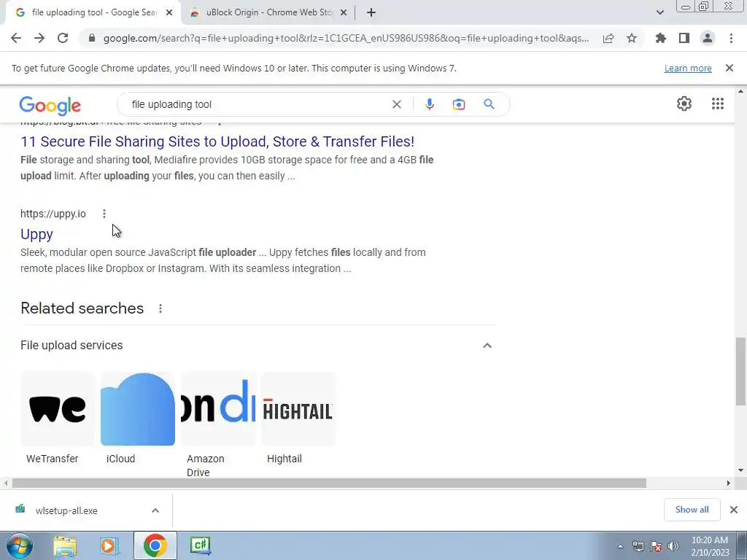This screenshot has height=560, width=747.
Task: Clear the Google search box text
Action: (x=396, y=104)
